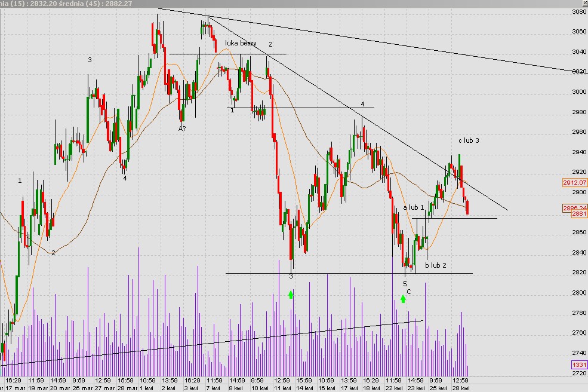This screenshot has width=588, height=392.
Task: Click the '28 kwi' date label
Action: click(x=460, y=388)
